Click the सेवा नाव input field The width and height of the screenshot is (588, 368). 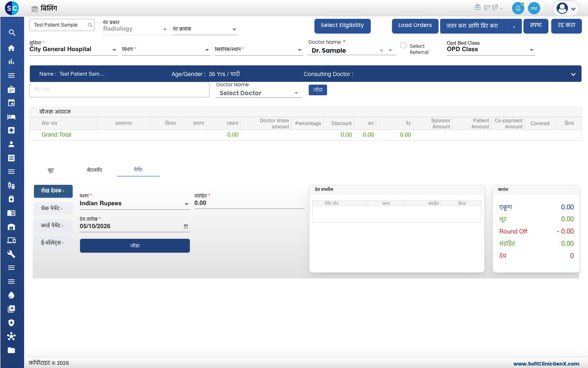click(x=119, y=90)
